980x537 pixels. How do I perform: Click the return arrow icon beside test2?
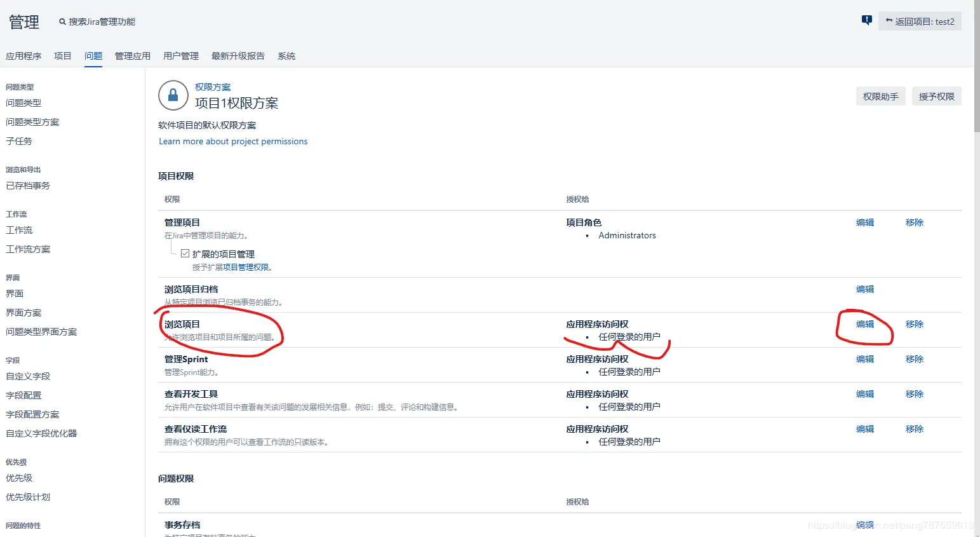coord(889,21)
